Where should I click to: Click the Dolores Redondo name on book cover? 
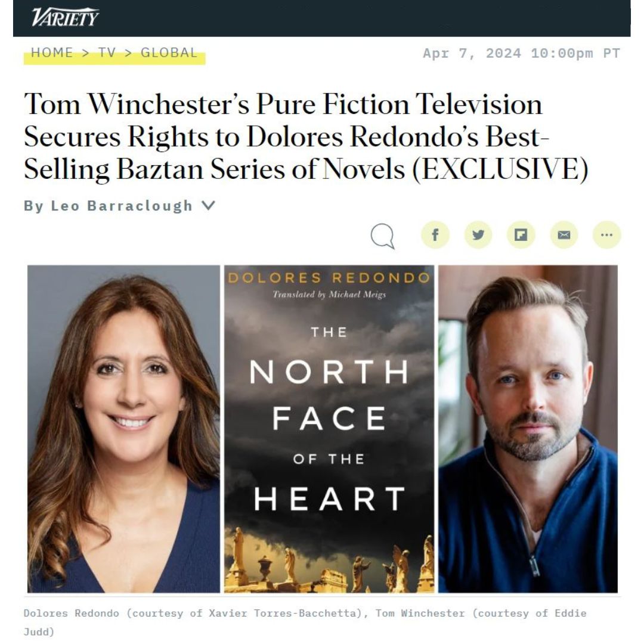point(329,278)
